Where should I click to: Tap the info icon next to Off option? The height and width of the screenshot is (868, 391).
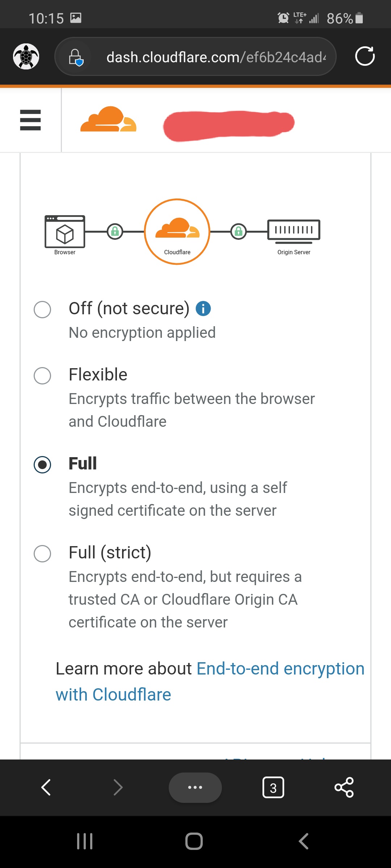204,309
